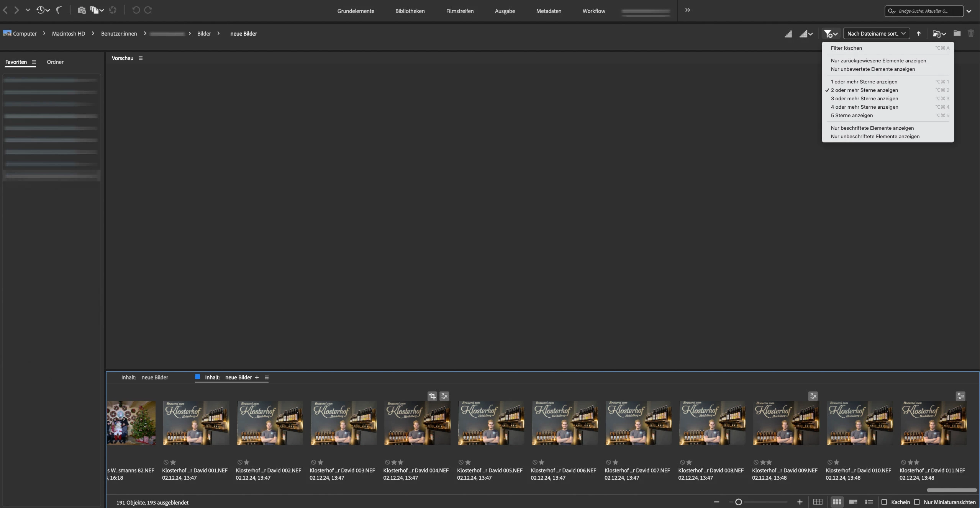
Task: Click the ascending sort arrow icon
Action: (918, 34)
